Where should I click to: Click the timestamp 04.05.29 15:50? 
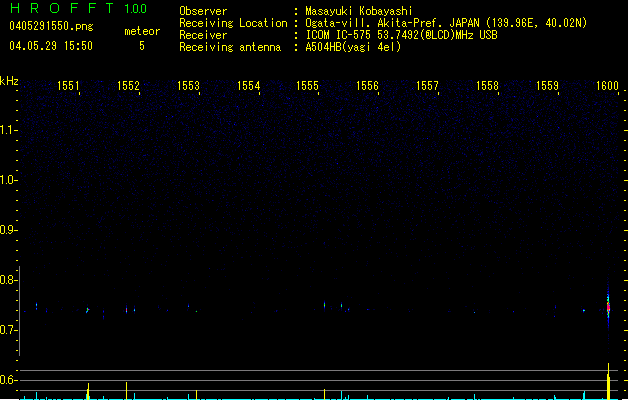[x=51, y=46]
